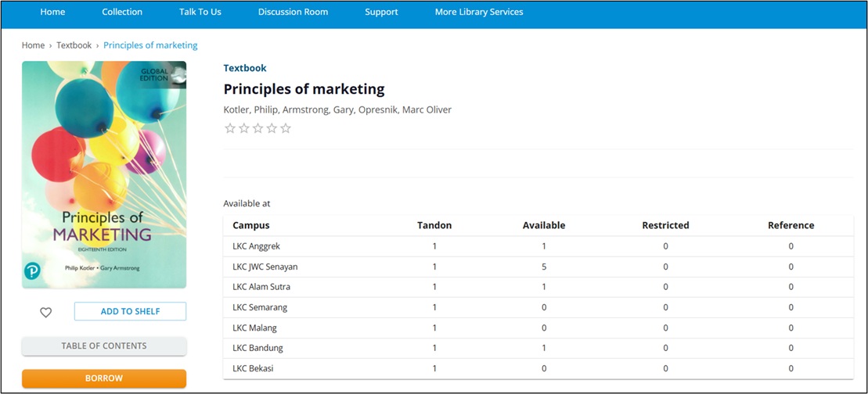Select Support in navigation bar
Image resolution: width=868 pixels, height=394 pixels.
(x=381, y=12)
